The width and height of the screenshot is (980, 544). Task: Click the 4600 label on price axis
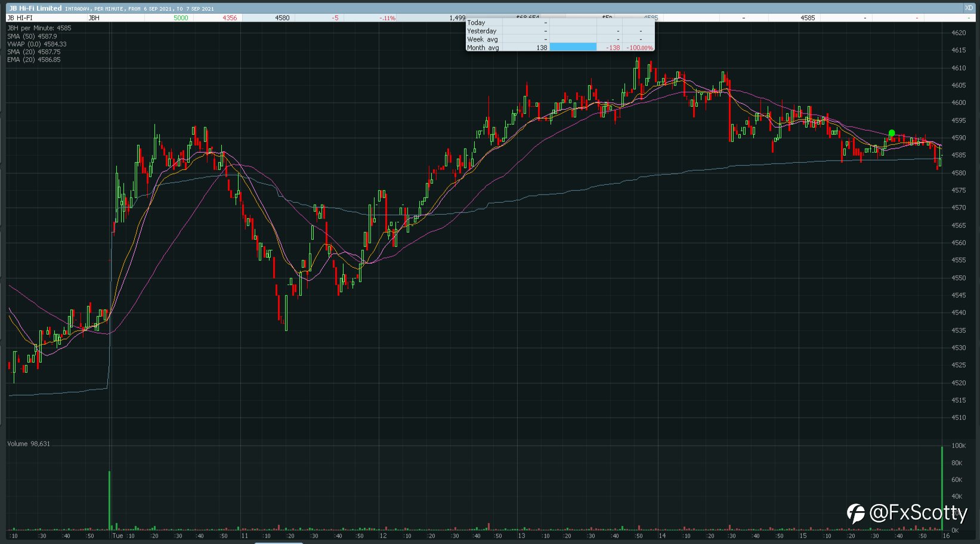(959, 103)
